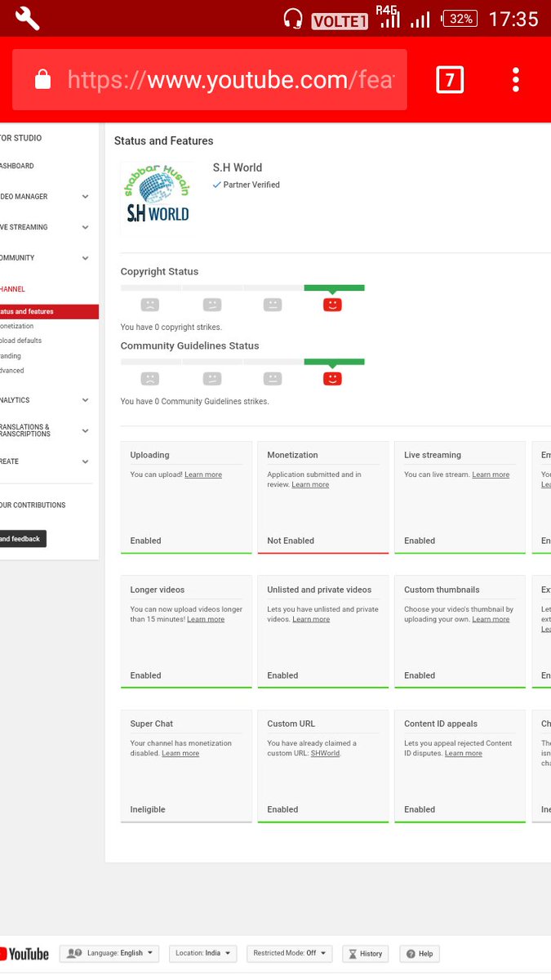Click the Monetization Not Enabled status text
Viewport: 551px width, 980px height.
pos(291,541)
